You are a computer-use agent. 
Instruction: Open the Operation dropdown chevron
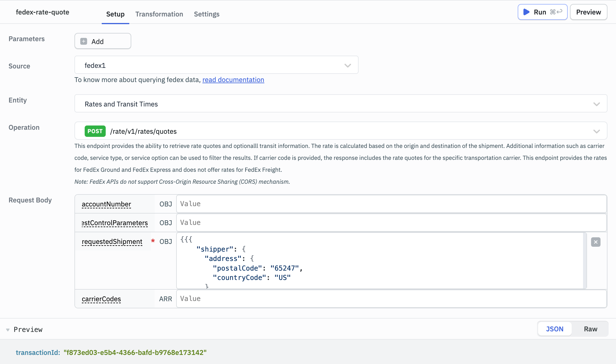[596, 131]
